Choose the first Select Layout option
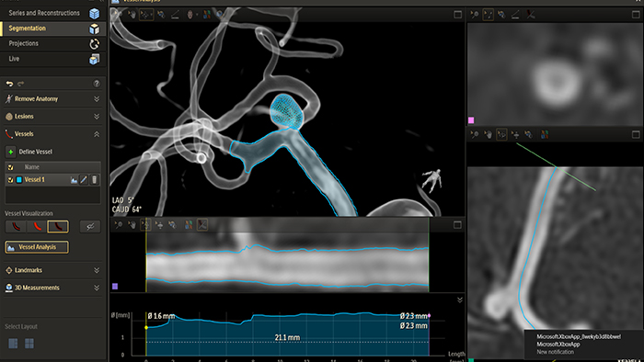The image size is (644, 362). click(x=13, y=343)
